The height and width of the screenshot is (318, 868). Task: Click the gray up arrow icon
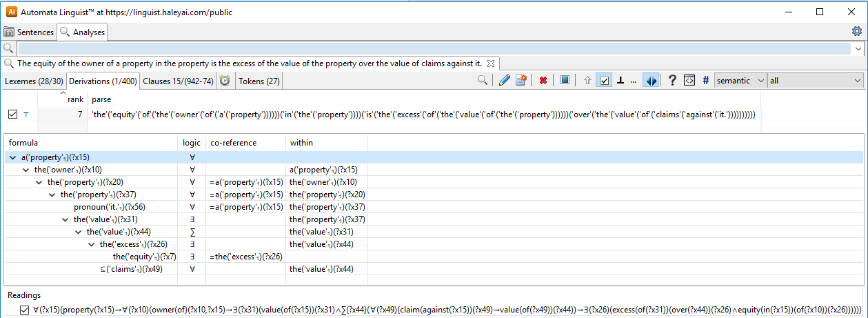tap(587, 81)
